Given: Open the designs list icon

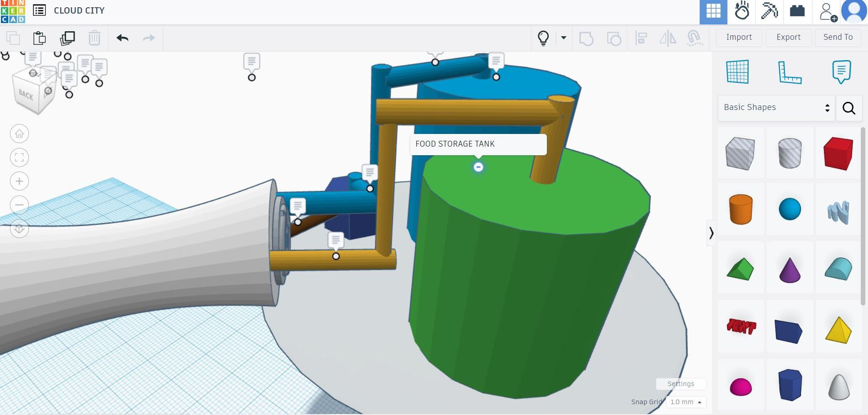Looking at the screenshot, I should 39,10.
